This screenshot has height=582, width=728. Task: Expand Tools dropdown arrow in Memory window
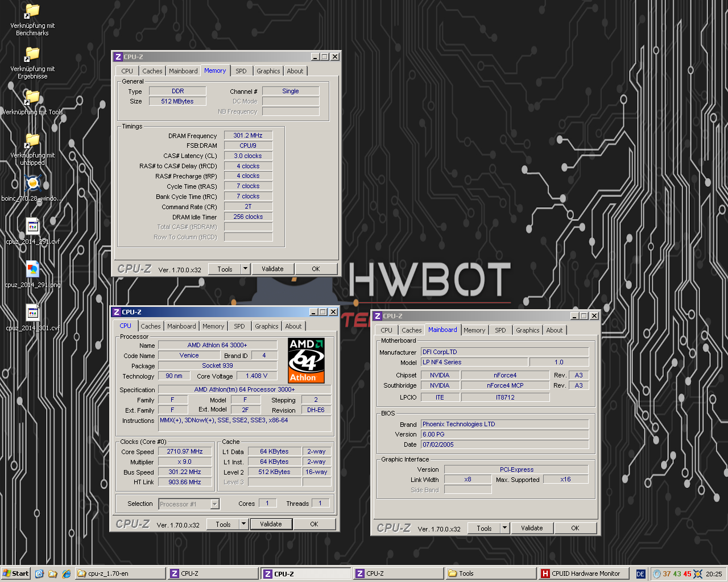click(x=246, y=269)
